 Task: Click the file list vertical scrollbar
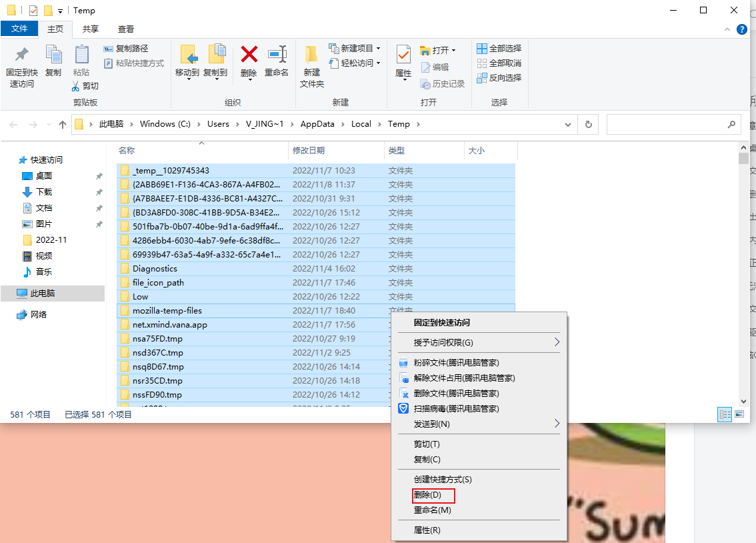[744, 267]
